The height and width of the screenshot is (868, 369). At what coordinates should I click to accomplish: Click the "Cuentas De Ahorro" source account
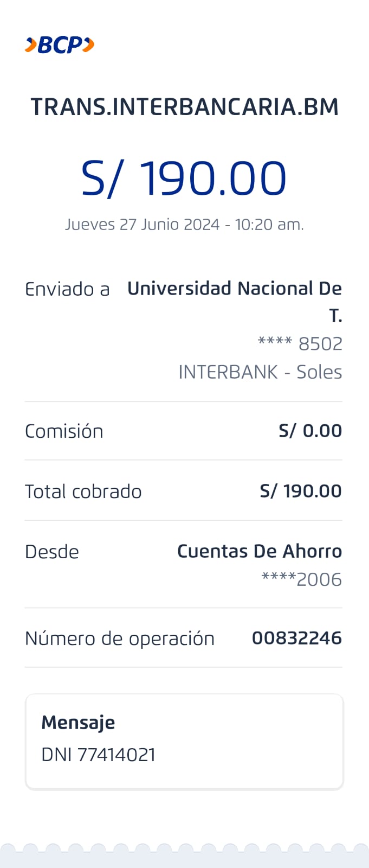point(260,551)
